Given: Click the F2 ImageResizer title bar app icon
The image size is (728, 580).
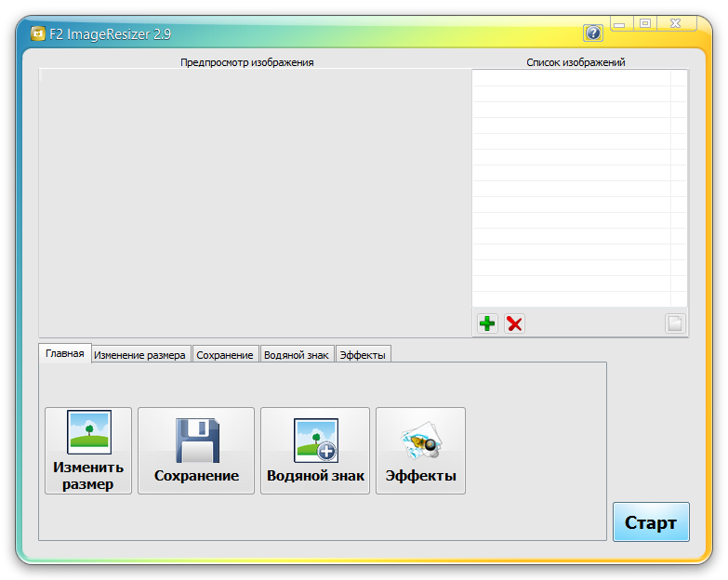Looking at the screenshot, I should (x=38, y=34).
